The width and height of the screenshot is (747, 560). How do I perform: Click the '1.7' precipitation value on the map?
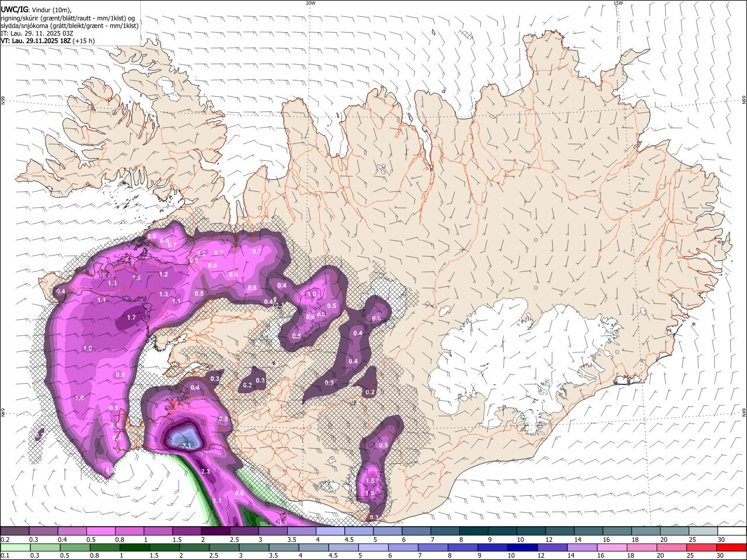pos(131,318)
